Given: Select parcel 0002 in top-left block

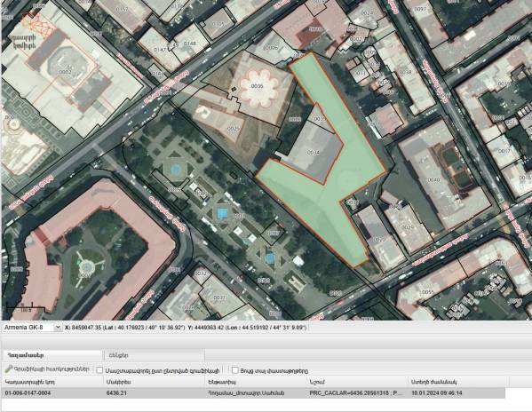Looking at the screenshot, I should click(65, 72).
